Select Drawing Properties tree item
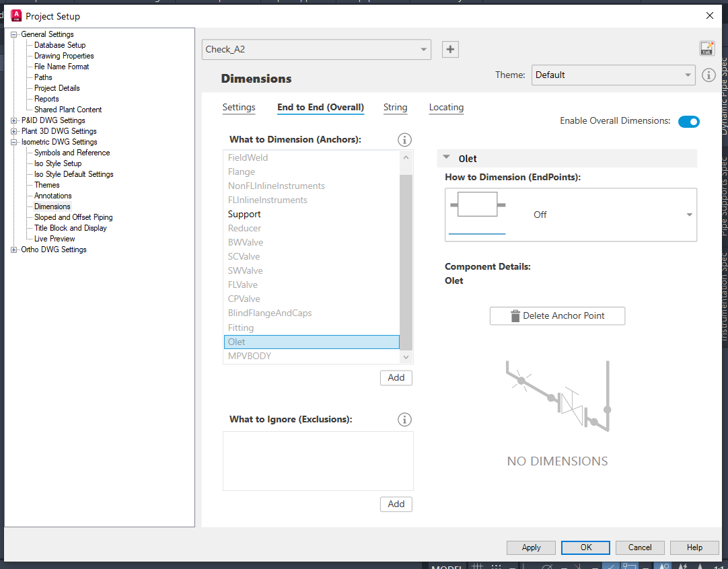The image size is (728, 569). coord(64,56)
